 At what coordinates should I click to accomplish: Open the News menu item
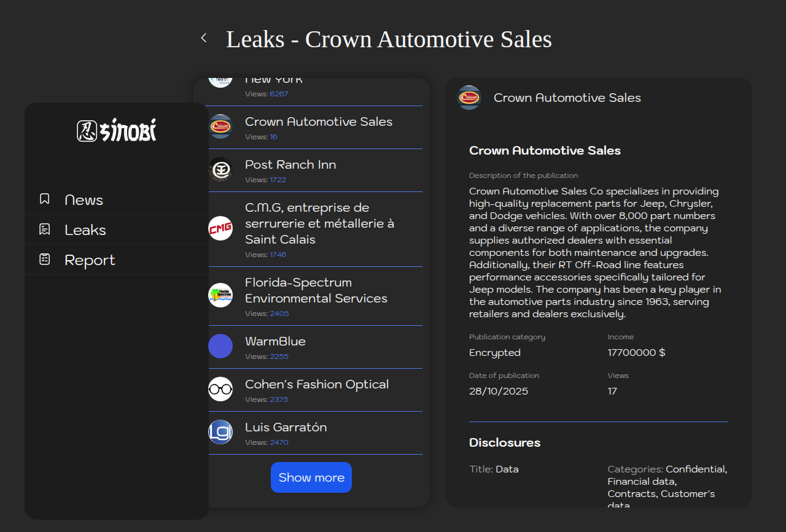pos(84,200)
